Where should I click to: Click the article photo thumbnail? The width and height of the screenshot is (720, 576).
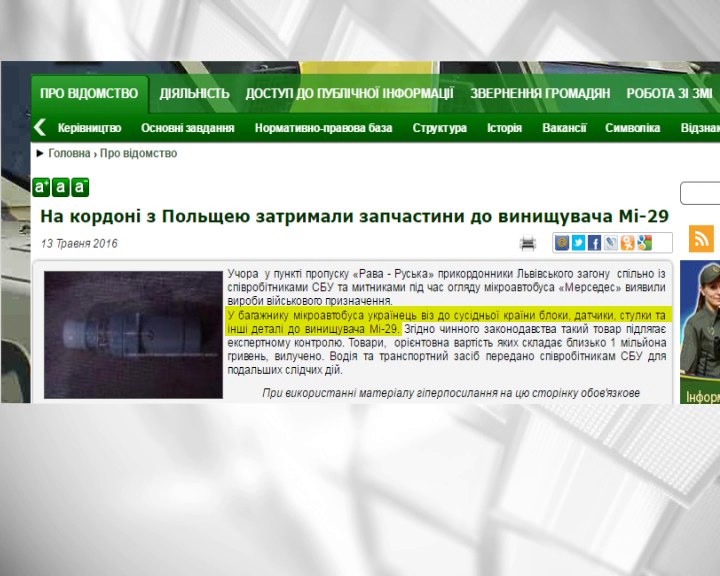[x=132, y=334]
